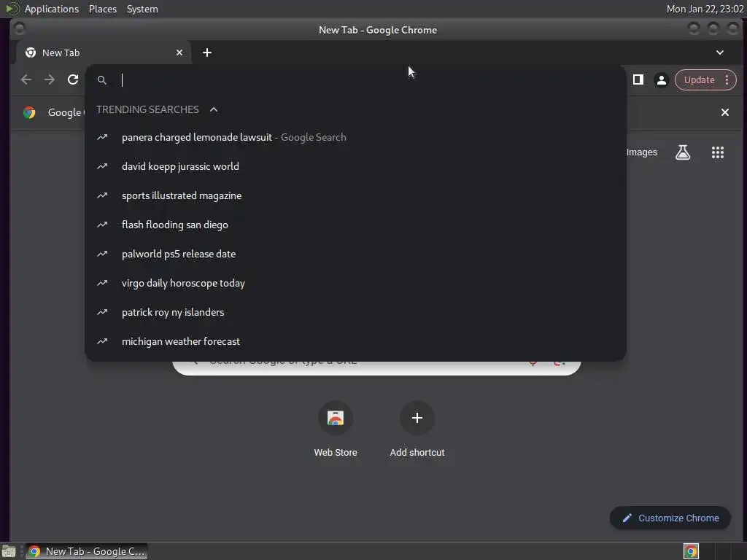Select suggestion palworld ps5 release date

click(x=355, y=254)
